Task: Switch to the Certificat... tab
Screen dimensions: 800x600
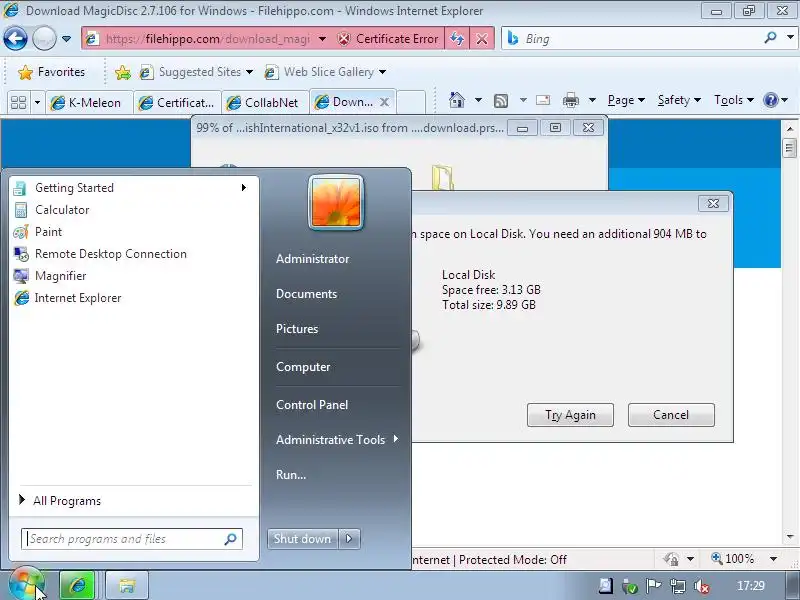Action: tap(178, 103)
